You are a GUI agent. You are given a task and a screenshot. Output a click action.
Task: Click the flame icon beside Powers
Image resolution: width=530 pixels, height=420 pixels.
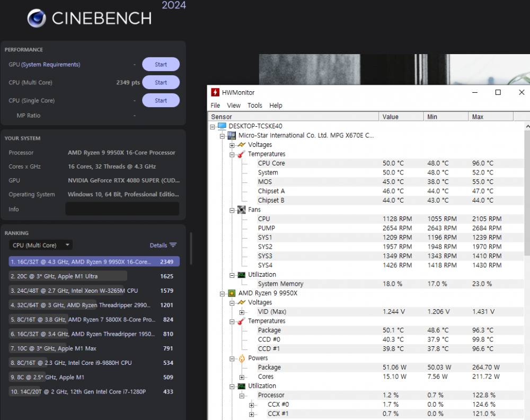[x=242, y=358]
